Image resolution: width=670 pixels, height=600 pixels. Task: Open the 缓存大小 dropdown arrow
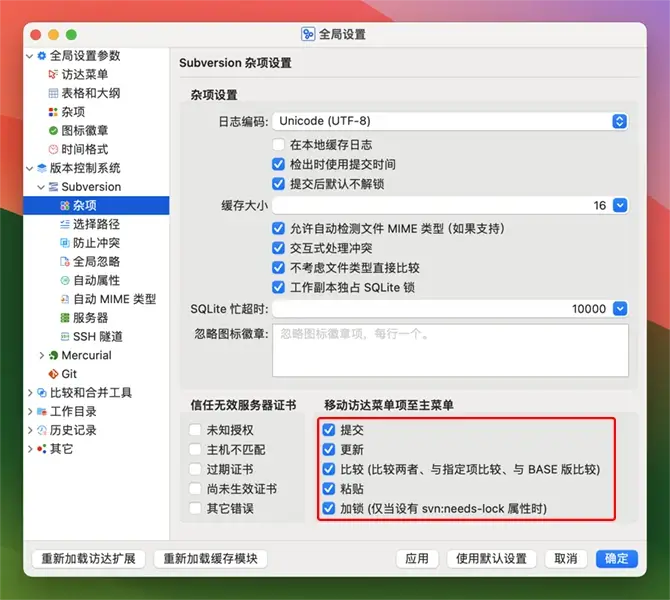point(619,205)
